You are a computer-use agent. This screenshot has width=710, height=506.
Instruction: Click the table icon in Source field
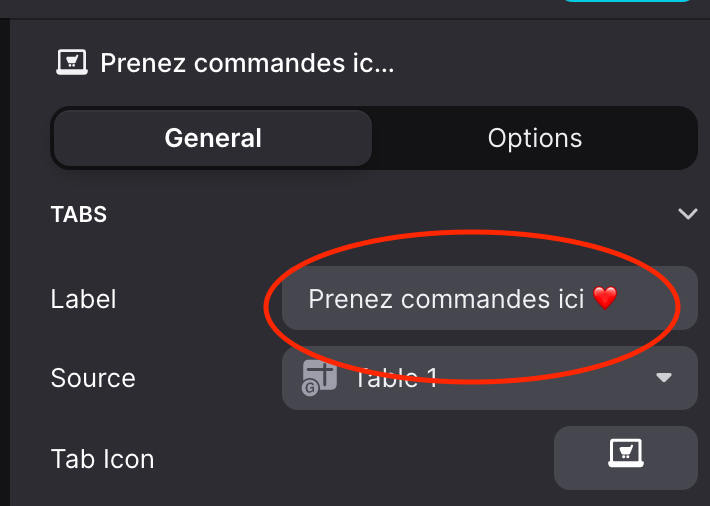pyautogui.click(x=319, y=377)
